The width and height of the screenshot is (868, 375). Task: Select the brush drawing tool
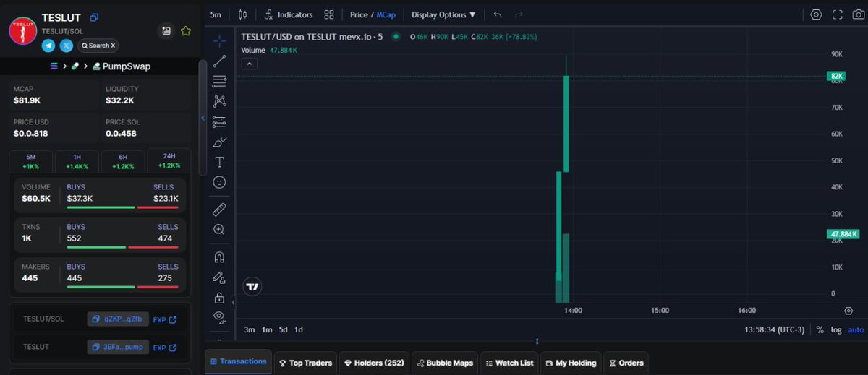tap(220, 142)
